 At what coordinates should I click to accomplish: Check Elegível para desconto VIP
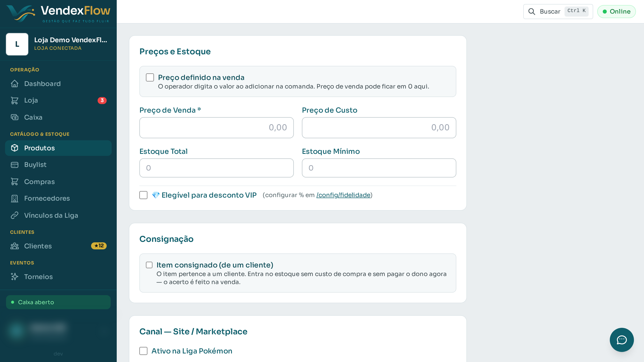pos(143,195)
